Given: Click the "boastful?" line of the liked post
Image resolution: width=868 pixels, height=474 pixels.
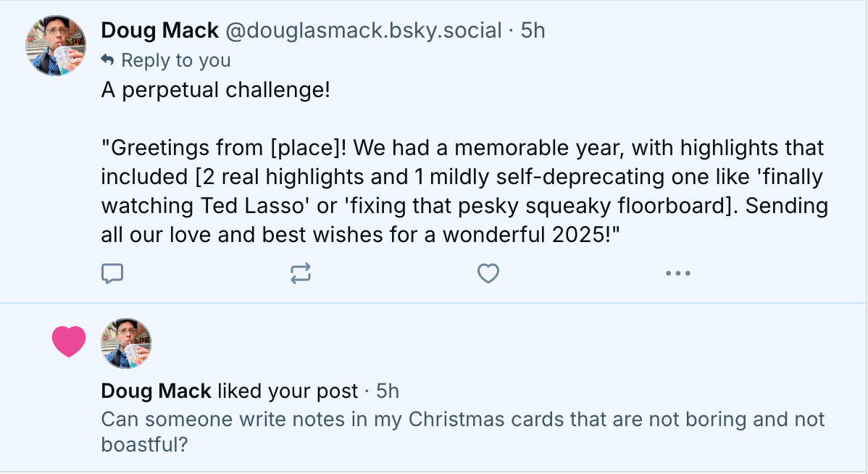Looking at the screenshot, I should [145, 444].
